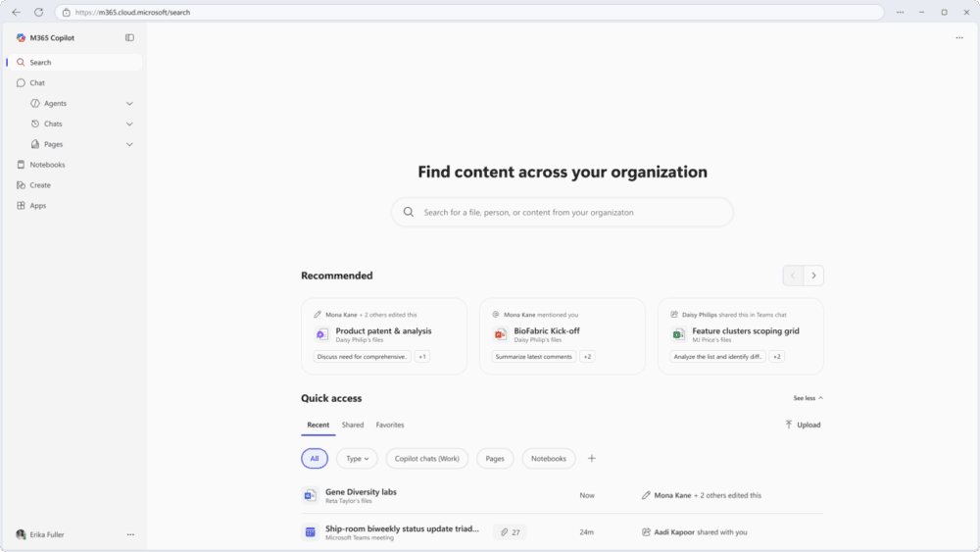Screen dimensions: 980x552
Task: Show +1 more suggestions on Product patent card
Action: pyautogui.click(x=422, y=356)
